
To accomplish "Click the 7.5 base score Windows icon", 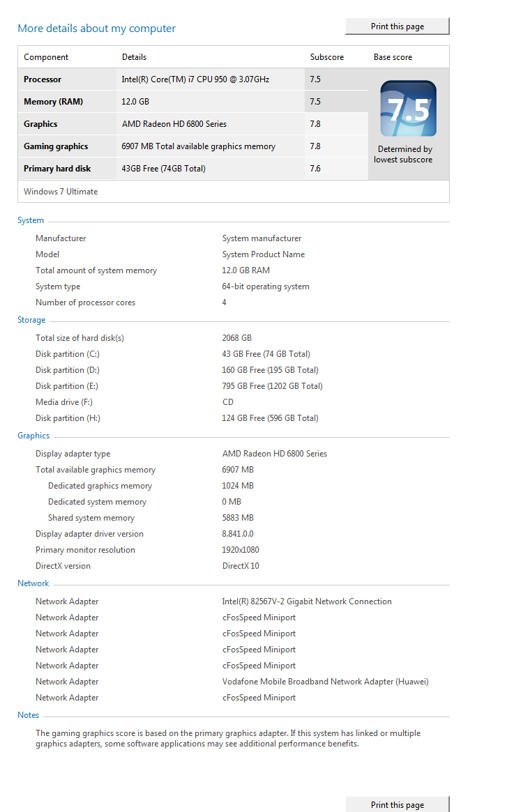I will click(408, 109).
